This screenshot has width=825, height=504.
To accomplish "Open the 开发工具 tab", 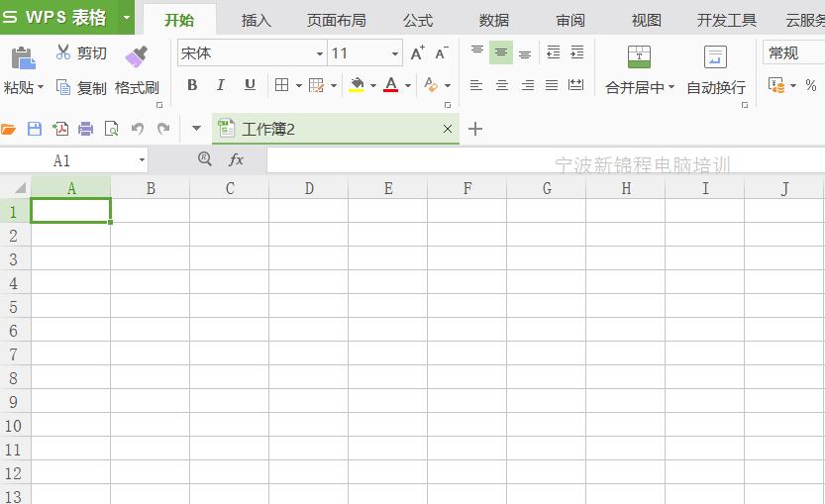I will tap(727, 20).
